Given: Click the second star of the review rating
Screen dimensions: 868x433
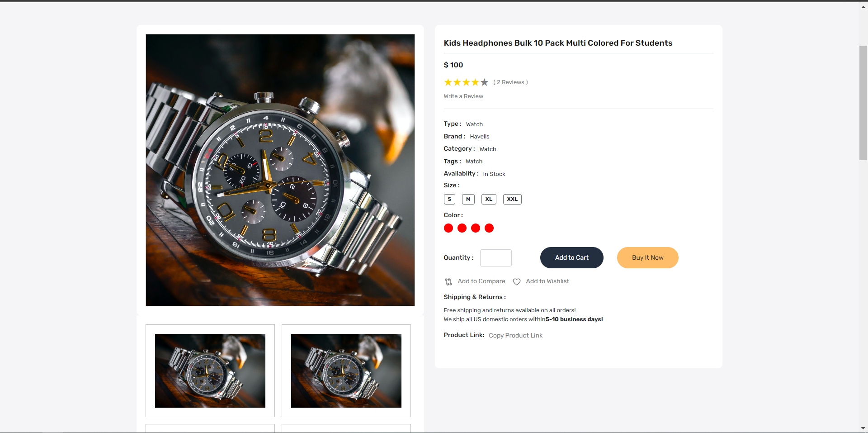Looking at the screenshot, I should pyautogui.click(x=457, y=82).
